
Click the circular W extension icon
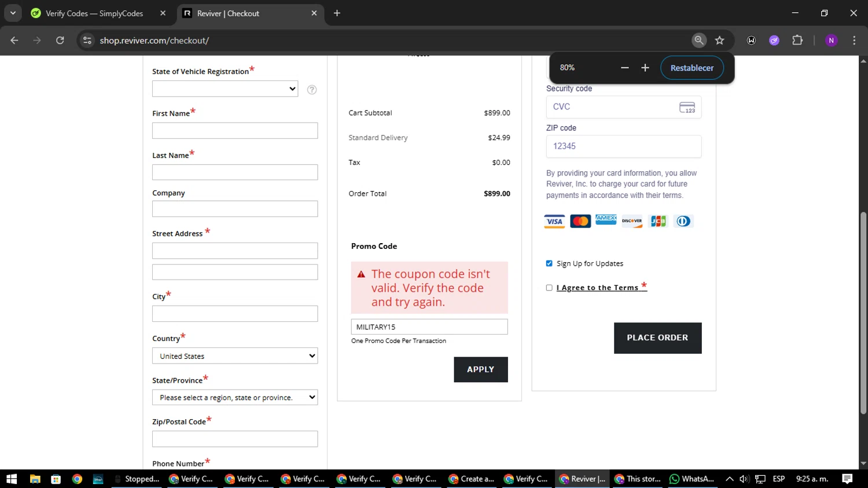point(751,41)
